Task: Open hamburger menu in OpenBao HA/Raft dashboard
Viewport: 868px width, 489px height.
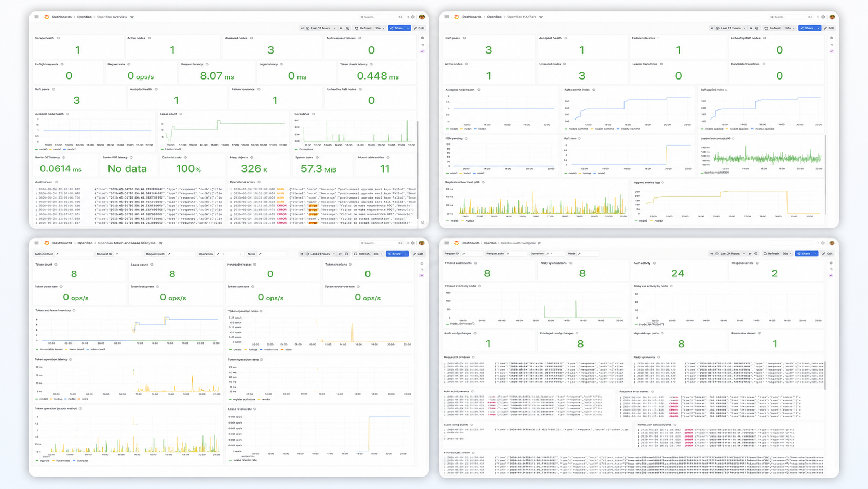Action: tap(446, 17)
